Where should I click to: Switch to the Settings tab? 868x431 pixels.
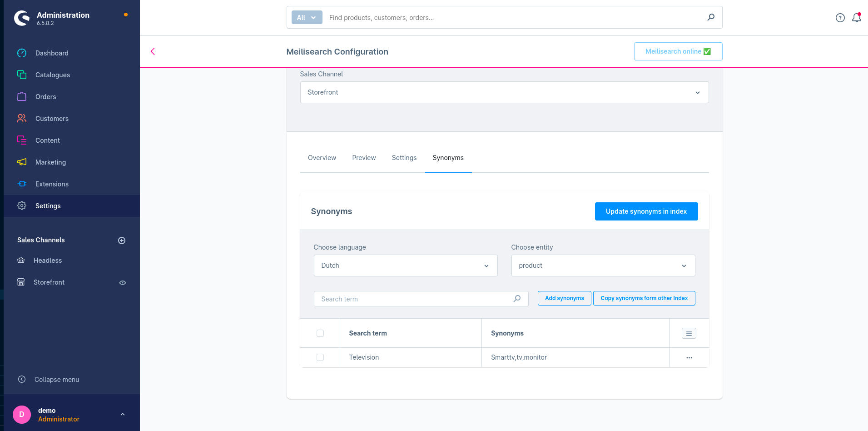click(x=404, y=158)
